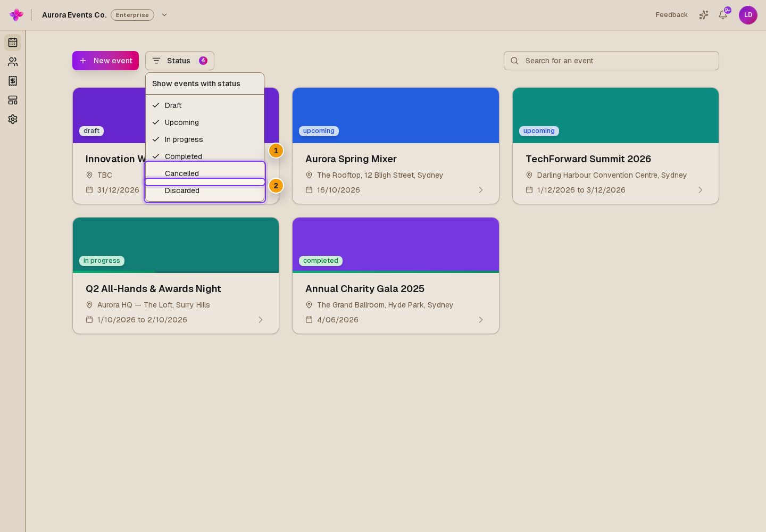766x532 pixels.
Task: Click the location pin next to Aurora HQ
Action: [89, 305]
